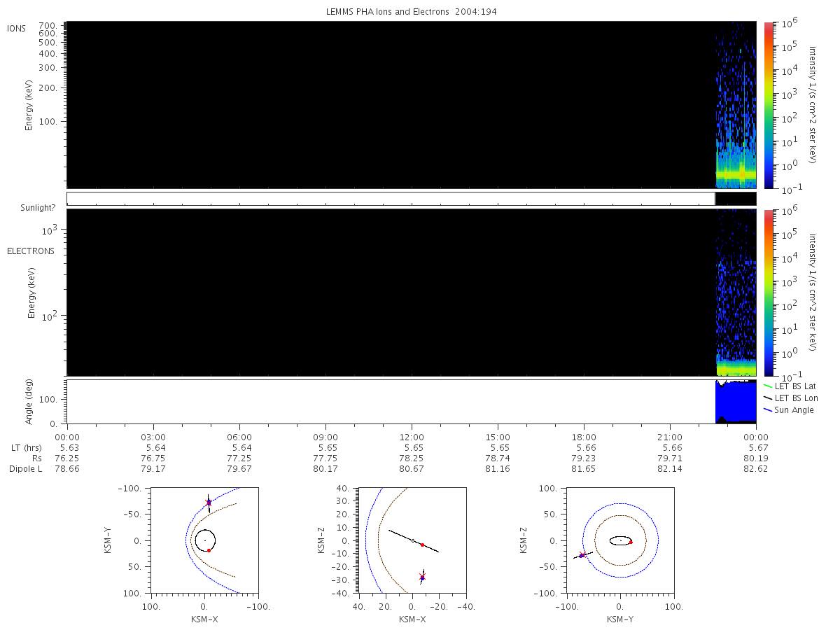Click the red dot in the KSM-X/KSM-Y orbit plot
The image size is (840, 630).
pos(209,551)
